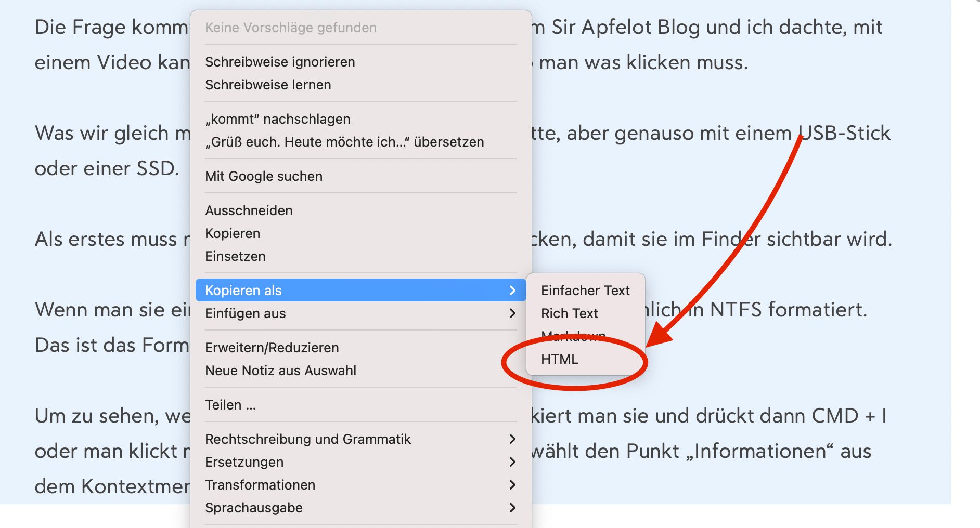Expand 'Rechtschreibung und Grammatik' submenu

click(x=360, y=439)
